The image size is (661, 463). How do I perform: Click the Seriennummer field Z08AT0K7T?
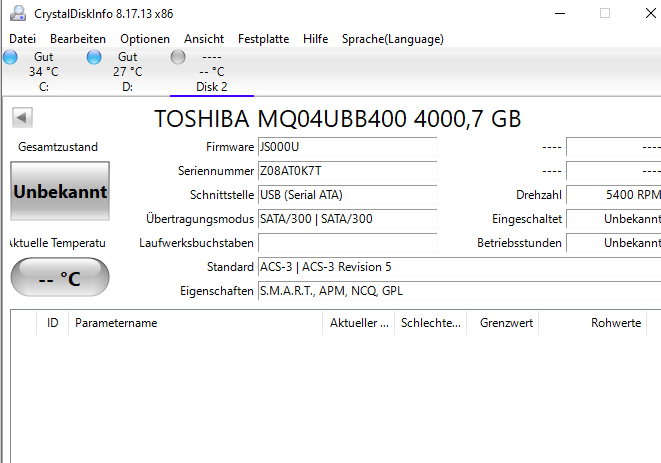tap(347, 171)
